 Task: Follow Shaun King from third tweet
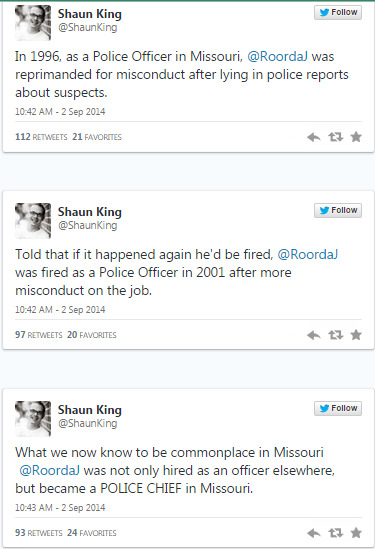(x=338, y=408)
